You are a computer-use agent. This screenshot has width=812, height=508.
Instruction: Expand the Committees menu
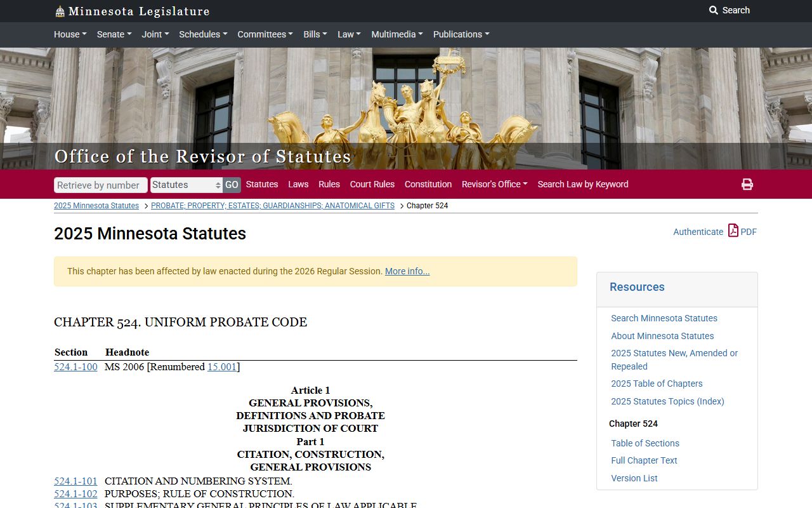click(265, 34)
